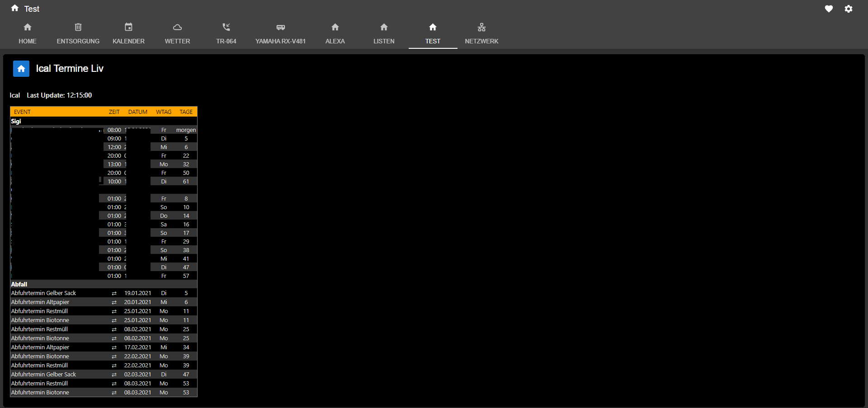Viewport: 868px width, 408px height.
Task: Click Abfuhrtermin Gelber Sack on 02.03.2021
Action: tap(43, 375)
